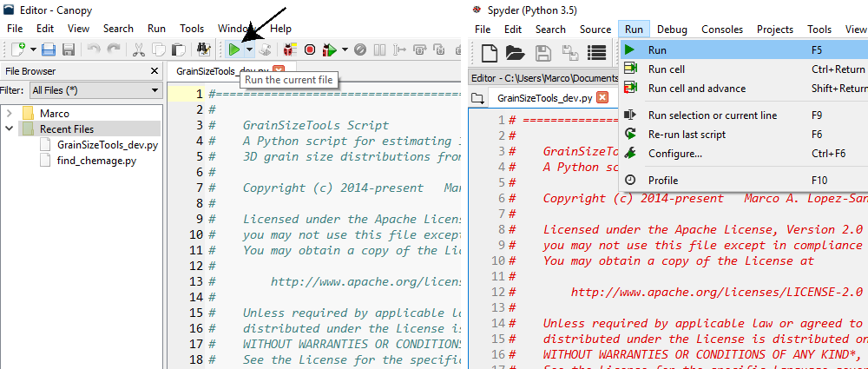Select the GrainSizeTools_dev.py tab in Spyder
Viewport: 868px width, 369px height.
545,98
